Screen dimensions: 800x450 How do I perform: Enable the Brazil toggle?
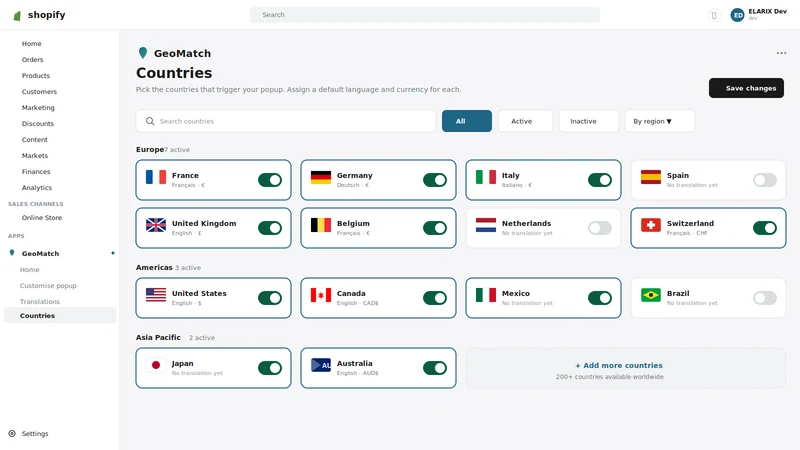click(x=765, y=298)
